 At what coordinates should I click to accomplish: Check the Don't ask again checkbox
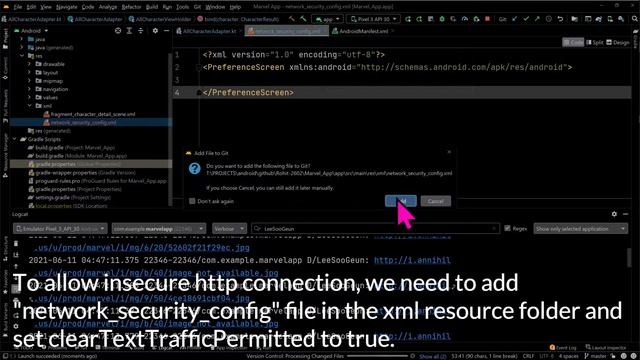(x=192, y=201)
